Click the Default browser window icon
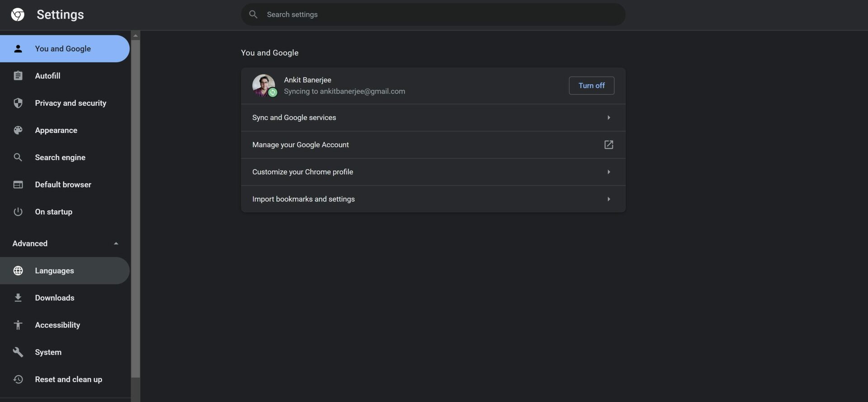Image resolution: width=868 pixels, height=402 pixels. click(x=18, y=184)
